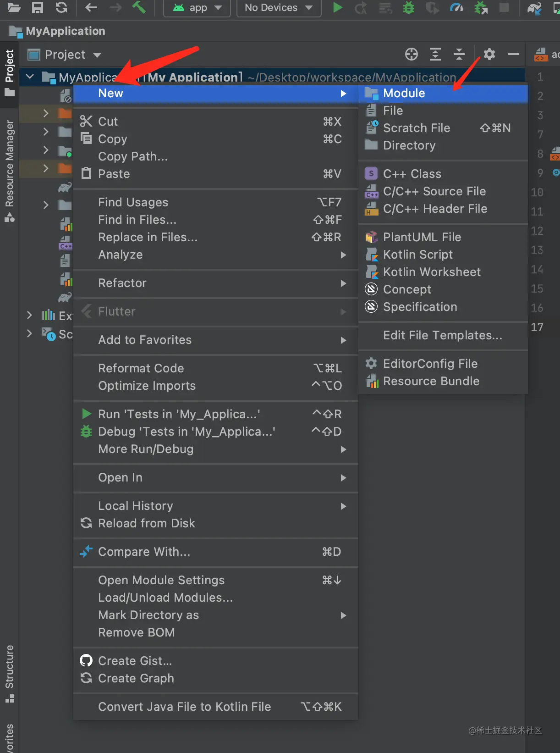Expand the Local History submenu
560x753 pixels.
click(x=216, y=506)
